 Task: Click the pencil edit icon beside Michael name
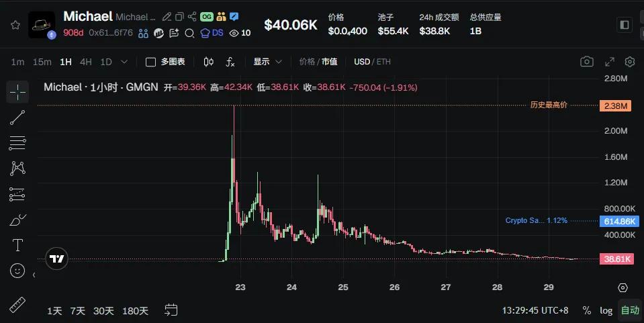[x=167, y=17]
